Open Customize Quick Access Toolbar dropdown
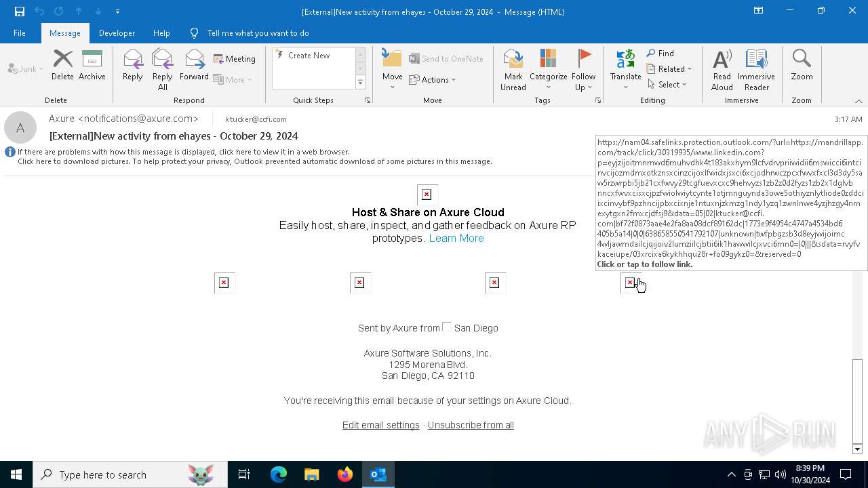This screenshot has width=868, height=488. pos(117,11)
